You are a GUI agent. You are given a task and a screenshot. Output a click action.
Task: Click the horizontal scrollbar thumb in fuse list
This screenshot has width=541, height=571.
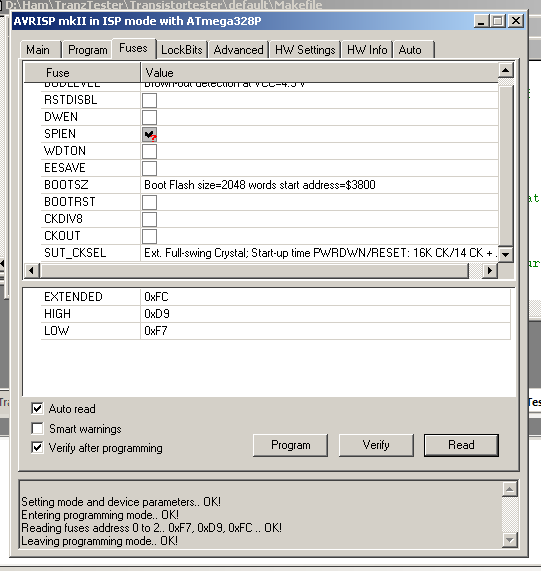pos(254,271)
